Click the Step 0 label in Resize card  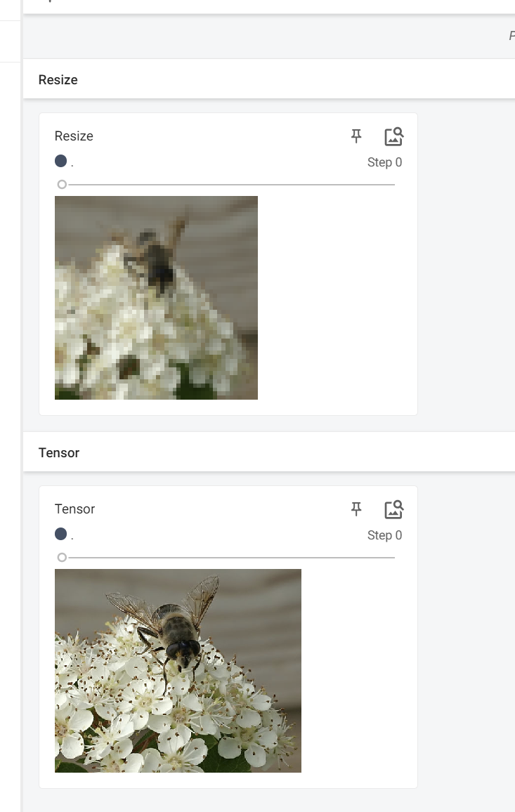[x=384, y=162]
